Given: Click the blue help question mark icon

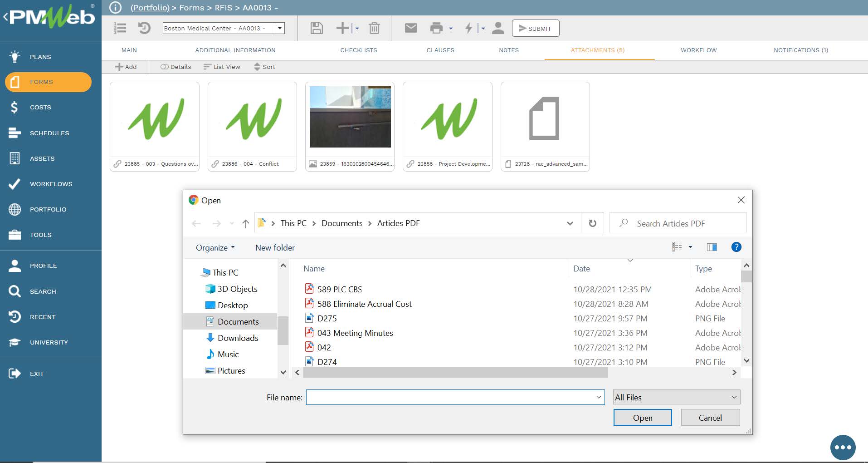Looking at the screenshot, I should (736, 247).
